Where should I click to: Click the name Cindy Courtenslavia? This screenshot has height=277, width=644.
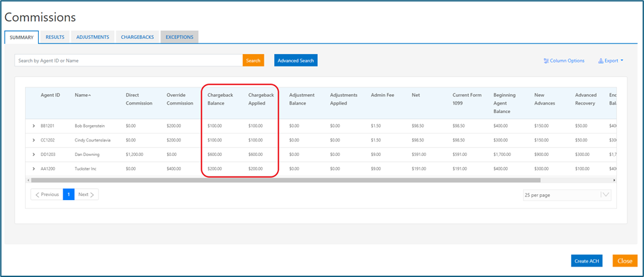point(92,140)
